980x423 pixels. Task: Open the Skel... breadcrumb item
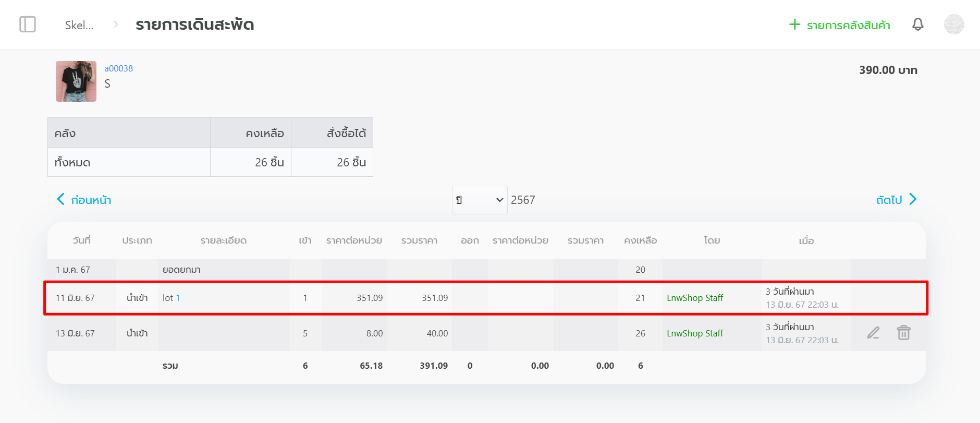click(x=79, y=25)
